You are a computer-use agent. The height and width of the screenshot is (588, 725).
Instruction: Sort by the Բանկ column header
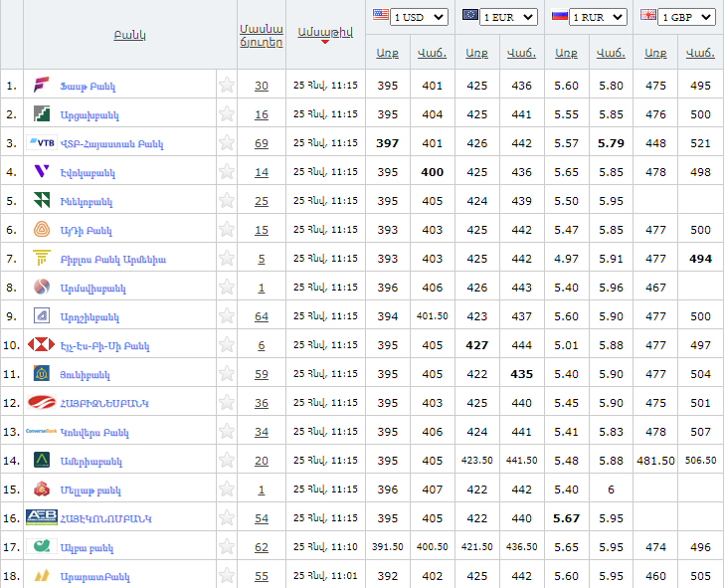coord(130,35)
